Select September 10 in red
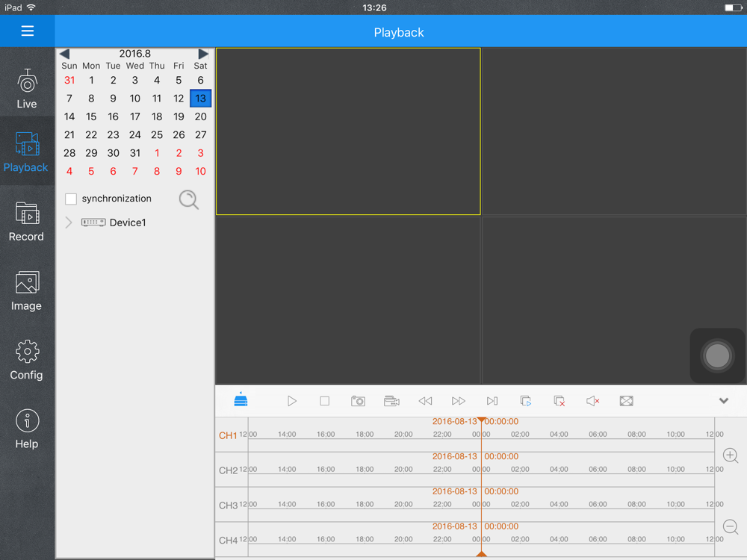747x560 pixels. (200, 172)
